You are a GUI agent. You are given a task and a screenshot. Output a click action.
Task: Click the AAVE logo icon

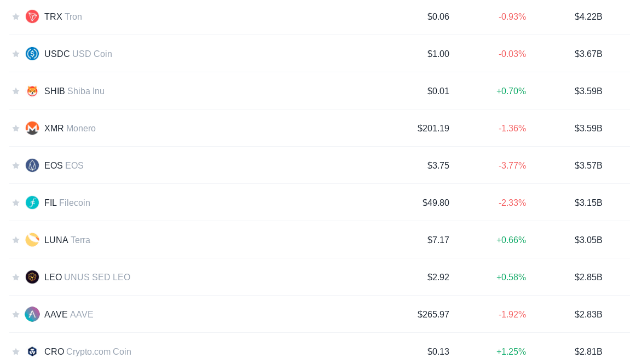32,314
